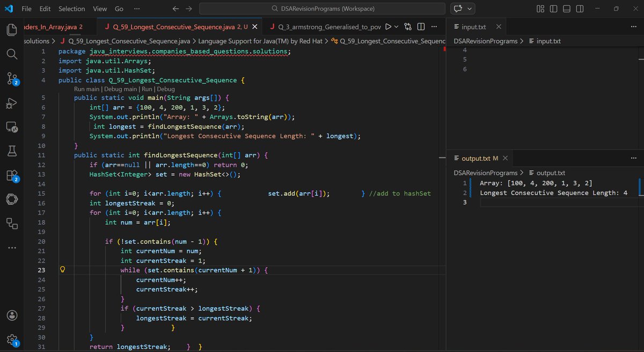Open the View menu
This screenshot has width=644, height=352.
(x=100, y=9)
